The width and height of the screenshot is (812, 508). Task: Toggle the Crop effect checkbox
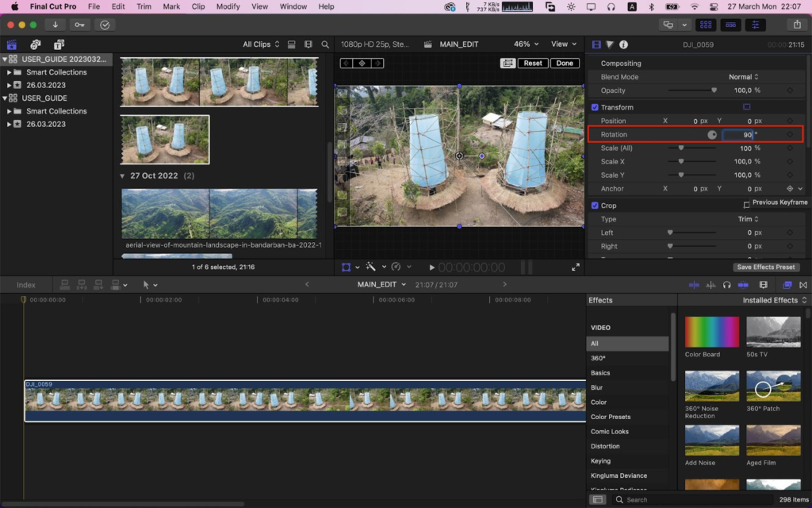tap(595, 206)
